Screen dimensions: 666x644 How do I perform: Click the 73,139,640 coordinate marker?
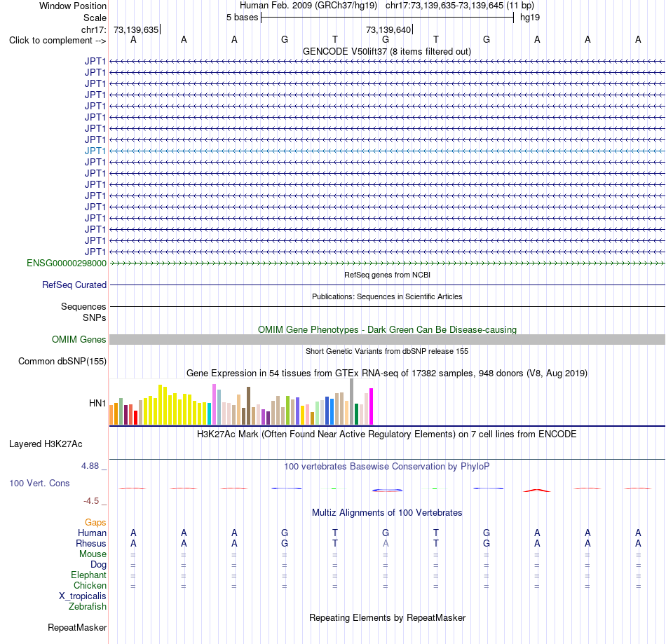(388, 29)
